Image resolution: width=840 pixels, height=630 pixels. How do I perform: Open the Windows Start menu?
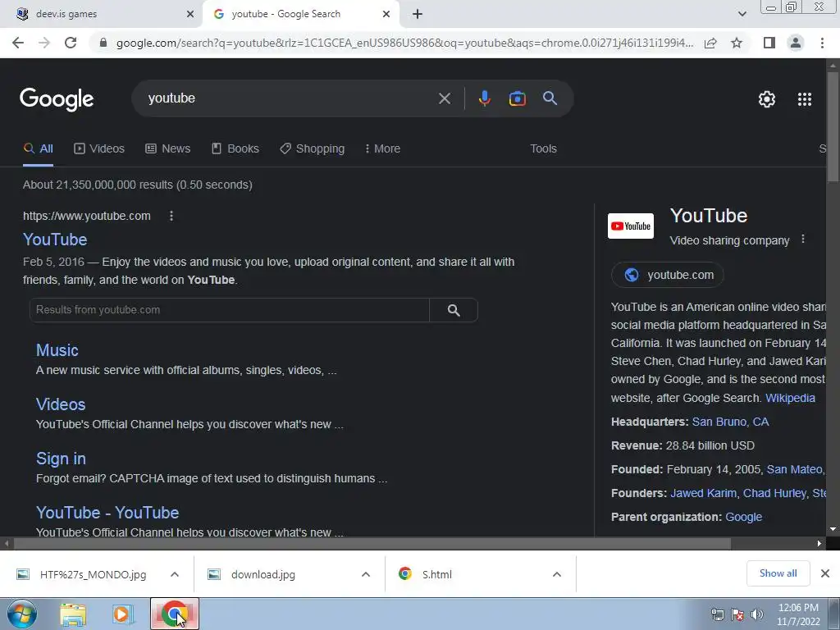(21, 614)
